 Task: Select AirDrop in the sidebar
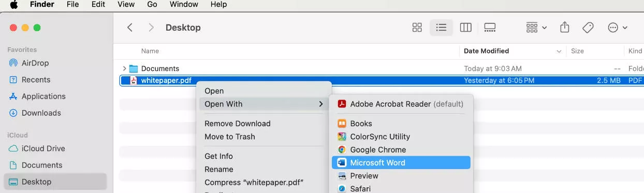pos(56,63)
